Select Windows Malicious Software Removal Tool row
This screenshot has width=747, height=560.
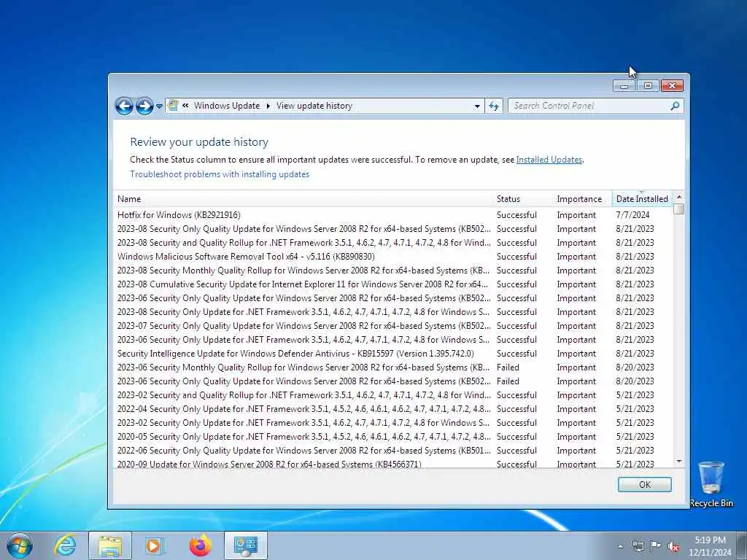pyautogui.click(x=393, y=256)
